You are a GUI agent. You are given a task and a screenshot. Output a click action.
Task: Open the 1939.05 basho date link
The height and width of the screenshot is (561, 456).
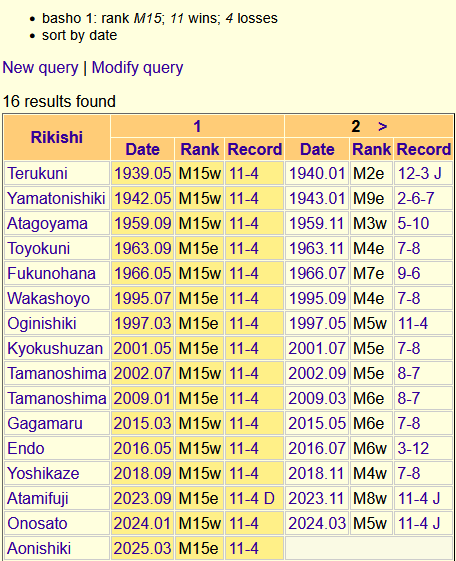[142, 174]
